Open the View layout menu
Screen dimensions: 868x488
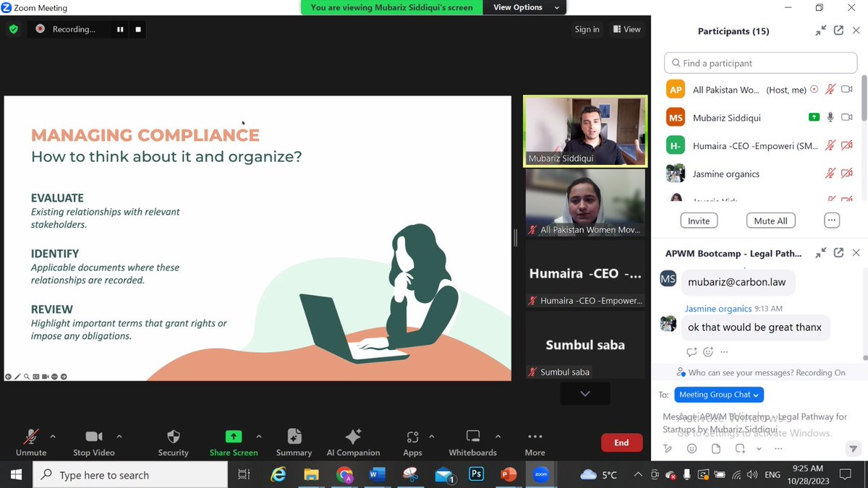[626, 30]
